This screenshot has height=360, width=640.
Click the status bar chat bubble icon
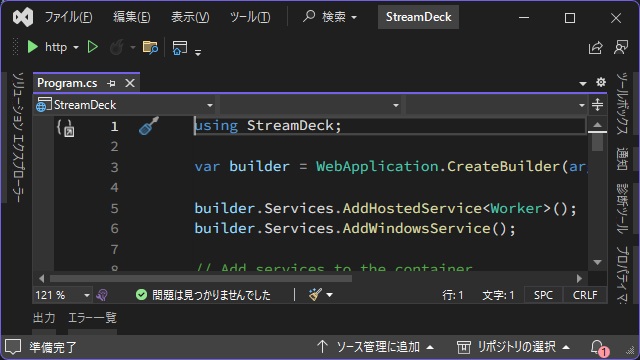coord(13,347)
